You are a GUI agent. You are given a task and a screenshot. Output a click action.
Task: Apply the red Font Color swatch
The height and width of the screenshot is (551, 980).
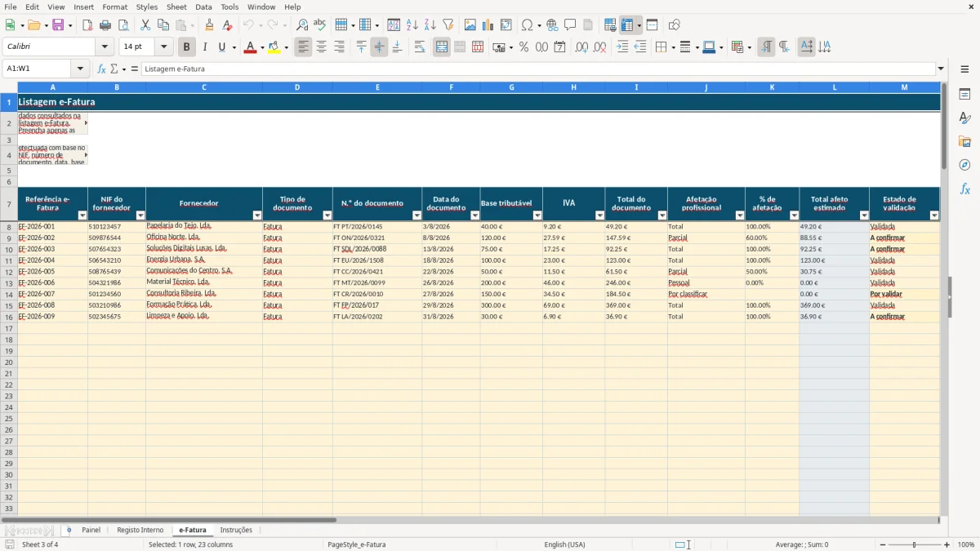click(250, 47)
